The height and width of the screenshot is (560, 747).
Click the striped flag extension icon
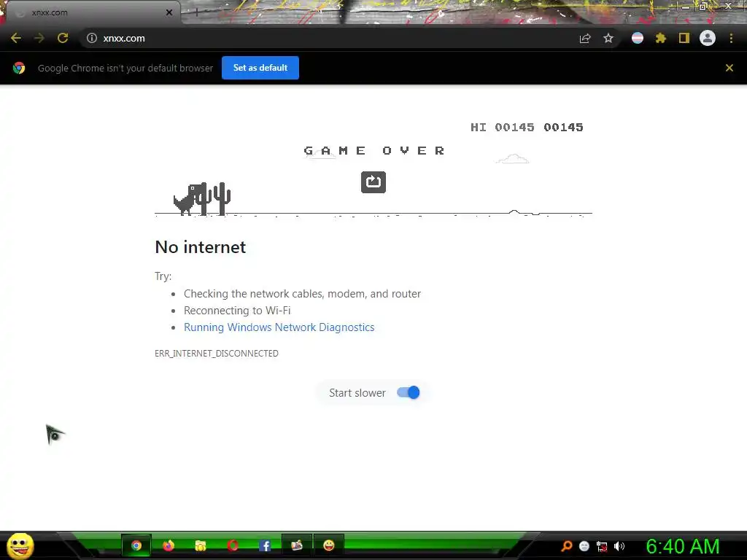[x=638, y=38]
